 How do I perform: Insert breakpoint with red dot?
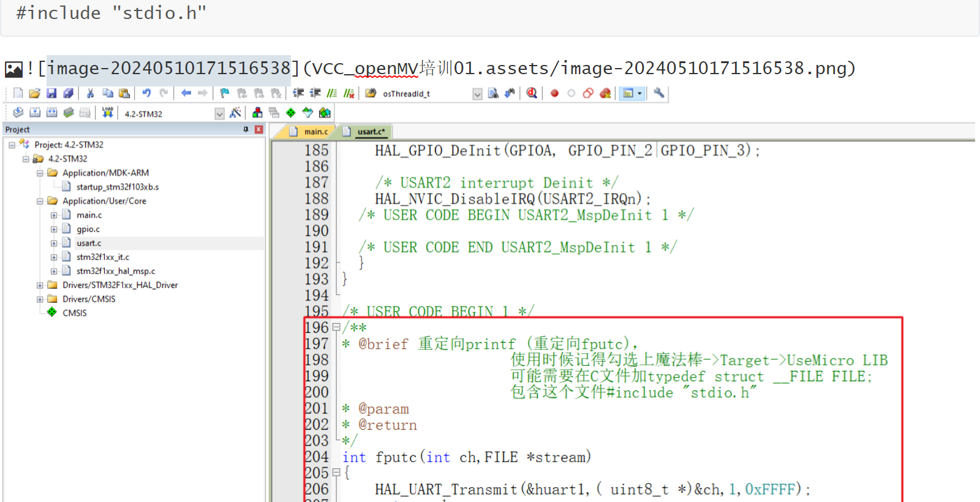[554, 93]
